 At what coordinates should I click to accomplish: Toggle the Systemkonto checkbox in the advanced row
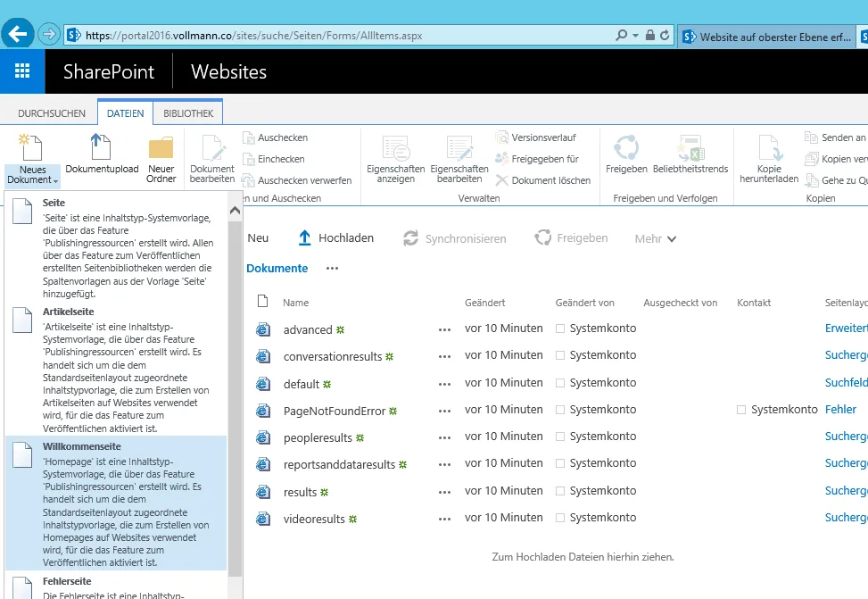click(x=560, y=329)
